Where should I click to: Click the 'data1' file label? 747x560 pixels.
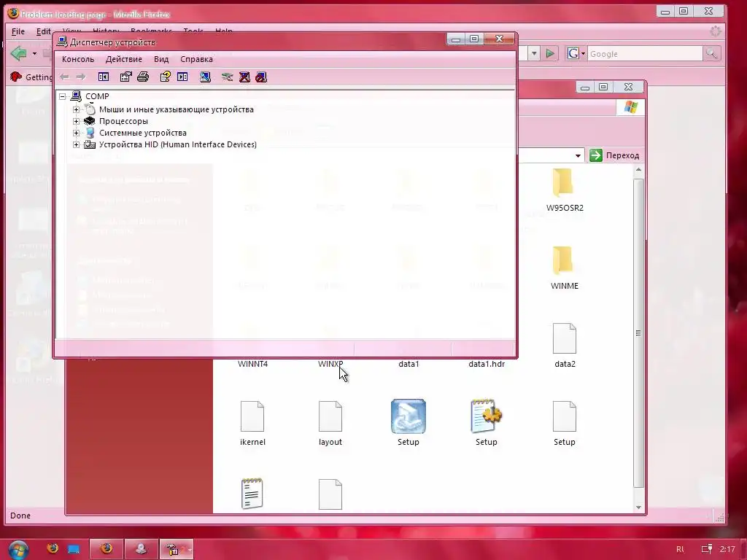coord(409,364)
